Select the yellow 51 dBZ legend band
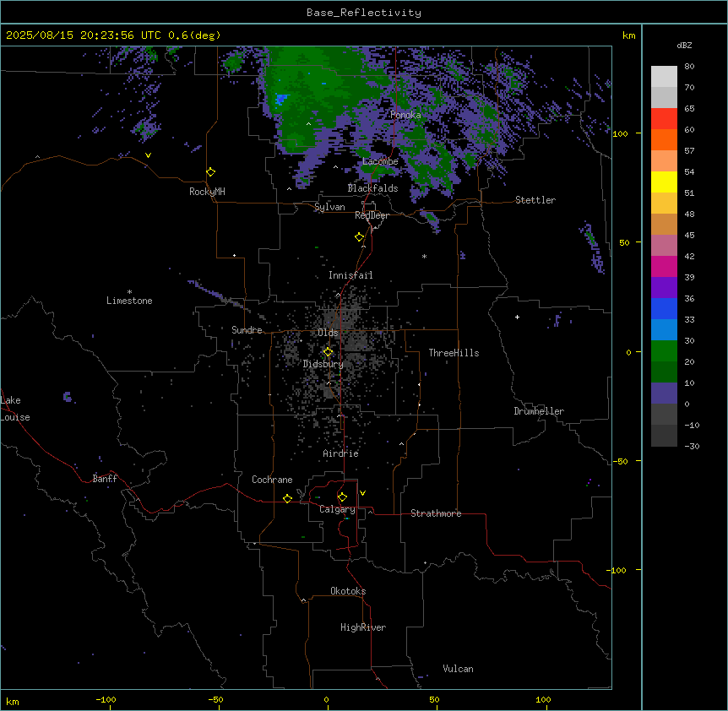The width and height of the screenshot is (728, 711). tap(664, 182)
